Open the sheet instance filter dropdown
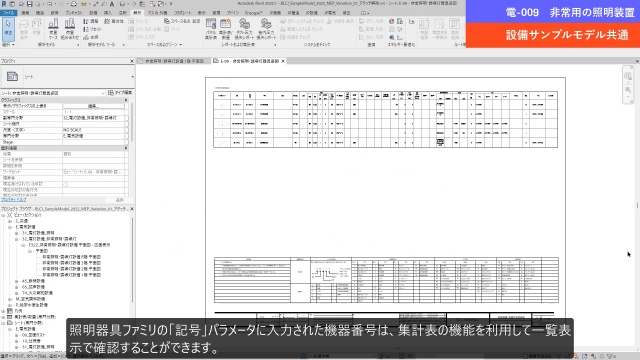Viewport: 640px width, 360px height. (x=103, y=93)
